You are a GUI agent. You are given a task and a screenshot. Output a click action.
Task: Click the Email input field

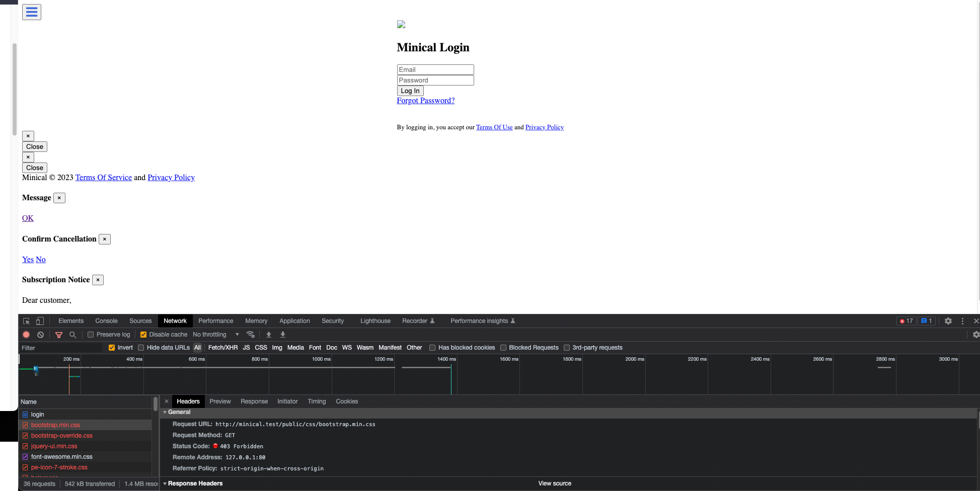[x=435, y=69]
